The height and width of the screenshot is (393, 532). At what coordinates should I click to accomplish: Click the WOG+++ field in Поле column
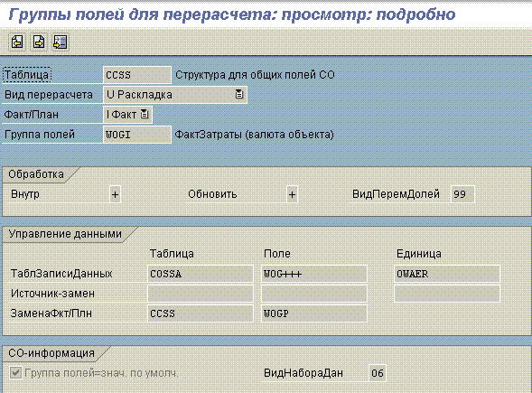point(313,274)
